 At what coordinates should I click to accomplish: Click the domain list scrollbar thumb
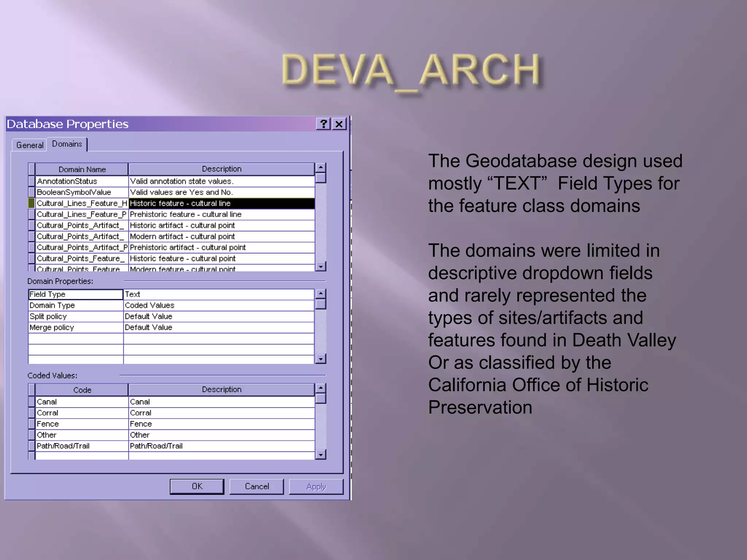pos(321,178)
